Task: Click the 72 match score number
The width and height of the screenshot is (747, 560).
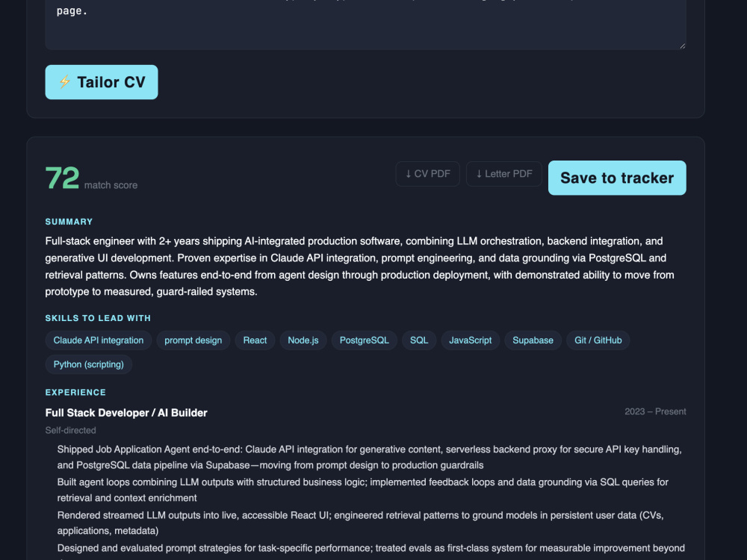Action: 63,178
